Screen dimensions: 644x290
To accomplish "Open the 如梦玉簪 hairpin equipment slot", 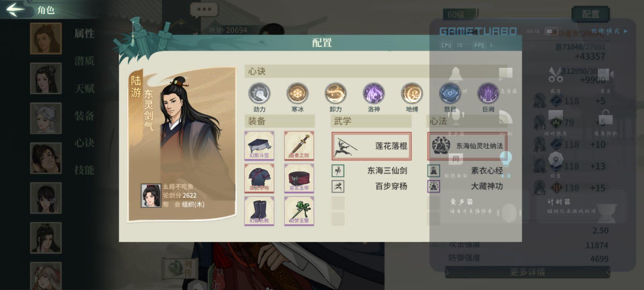I will (x=299, y=211).
